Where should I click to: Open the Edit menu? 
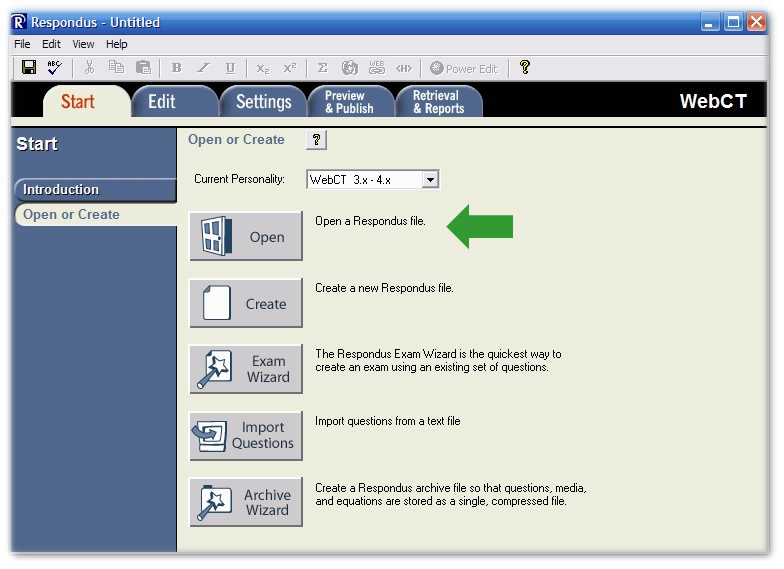(51, 44)
